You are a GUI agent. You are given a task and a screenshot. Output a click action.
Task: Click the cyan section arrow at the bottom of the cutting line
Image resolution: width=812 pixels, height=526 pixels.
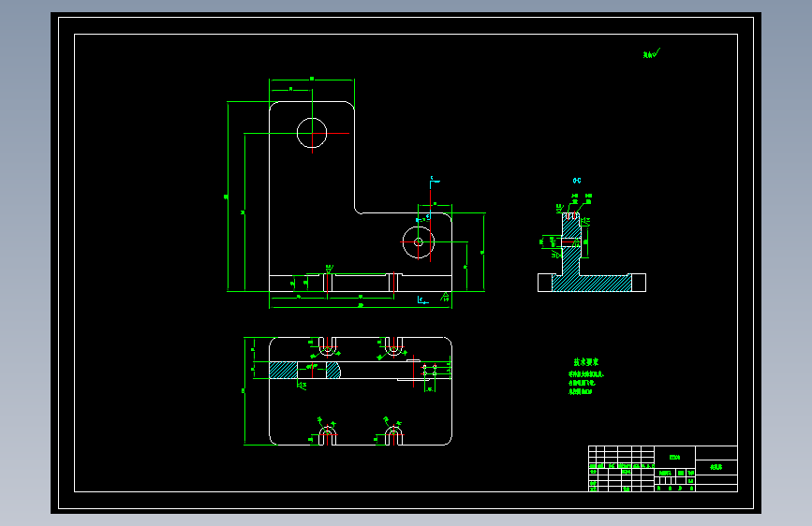pos(423,300)
